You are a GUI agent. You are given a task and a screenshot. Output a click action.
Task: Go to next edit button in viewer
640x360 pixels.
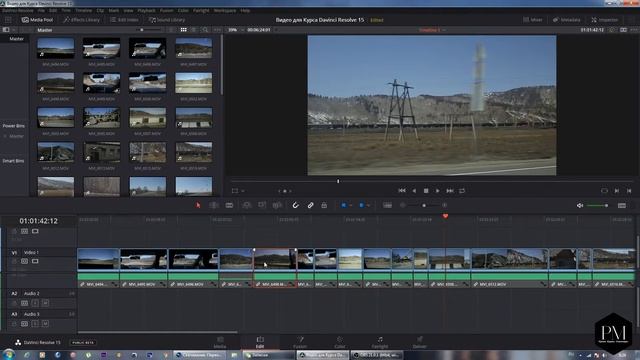click(617, 191)
